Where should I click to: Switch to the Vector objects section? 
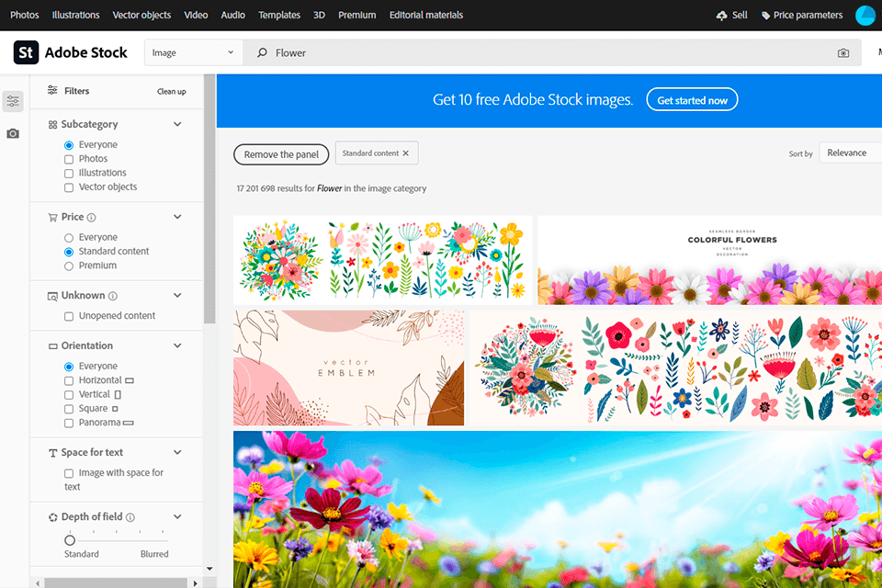pyautogui.click(x=141, y=15)
